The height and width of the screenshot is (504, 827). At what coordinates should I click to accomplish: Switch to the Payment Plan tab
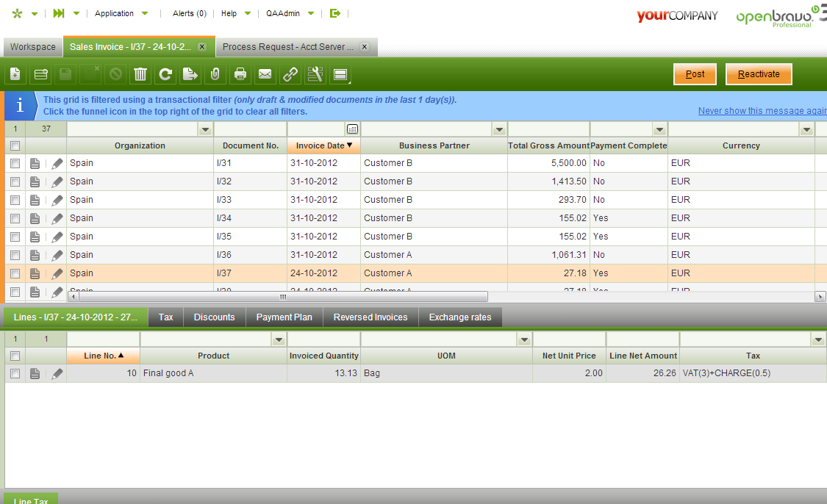(x=284, y=317)
